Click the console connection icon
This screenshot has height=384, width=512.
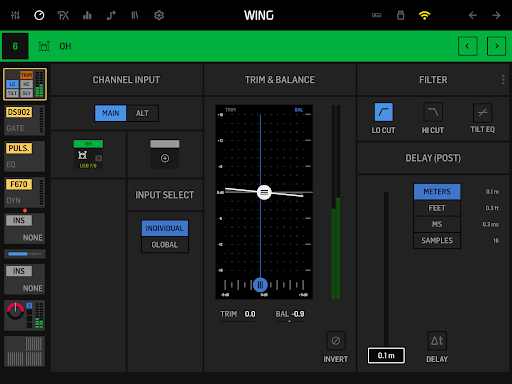tap(377, 15)
